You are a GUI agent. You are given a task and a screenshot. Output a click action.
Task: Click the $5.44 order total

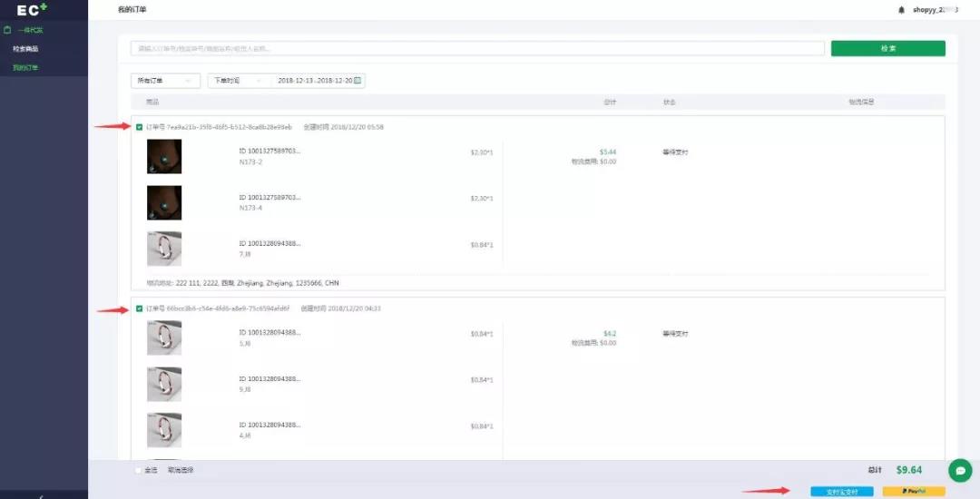(x=607, y=152)
